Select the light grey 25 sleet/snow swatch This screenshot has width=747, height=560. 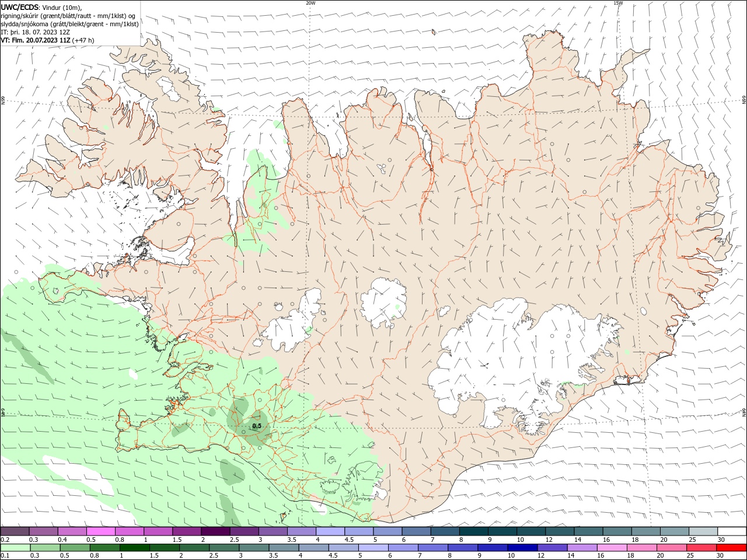click(703, 531)
